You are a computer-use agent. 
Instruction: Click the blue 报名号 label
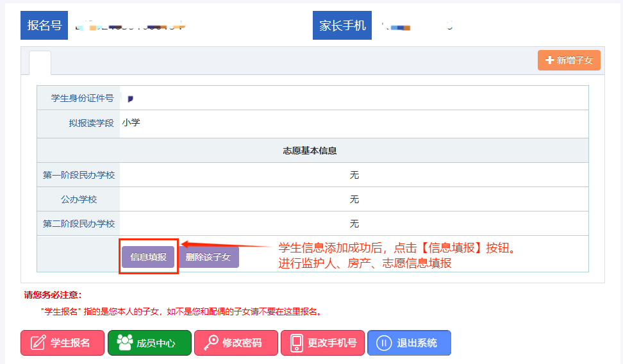click(x=44, y=26)
